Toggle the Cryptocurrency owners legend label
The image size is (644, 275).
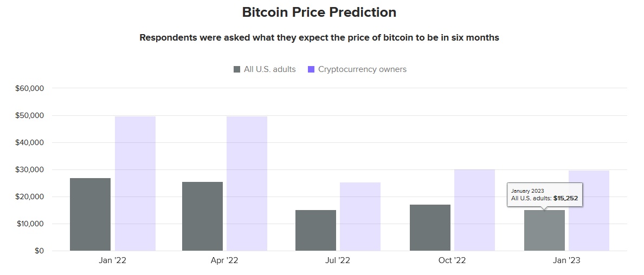pos(362,69)
